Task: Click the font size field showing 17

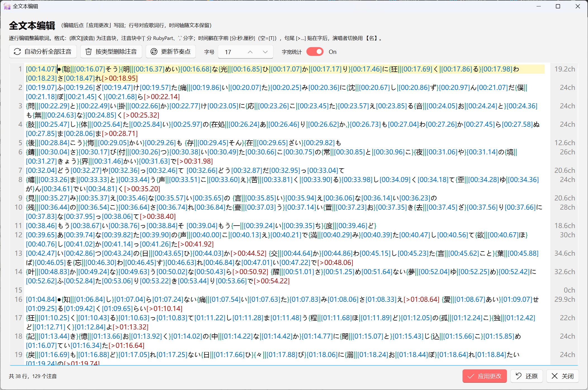Action: click(245, 52)
